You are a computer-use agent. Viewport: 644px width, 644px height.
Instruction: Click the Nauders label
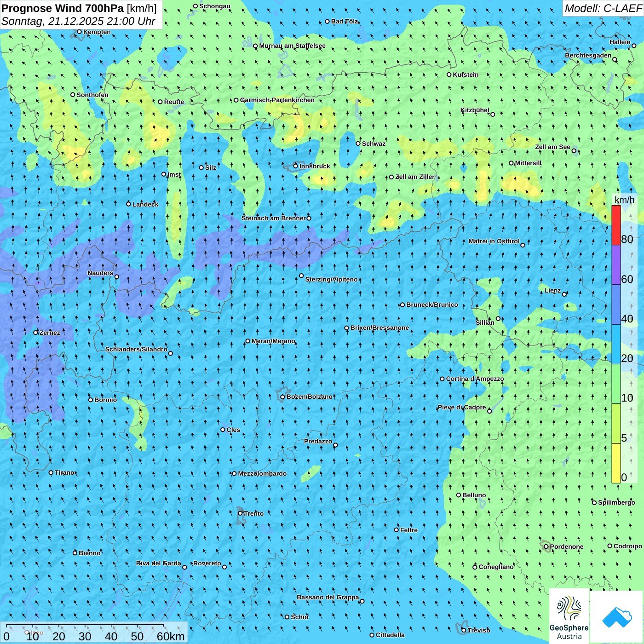(100, 273)
